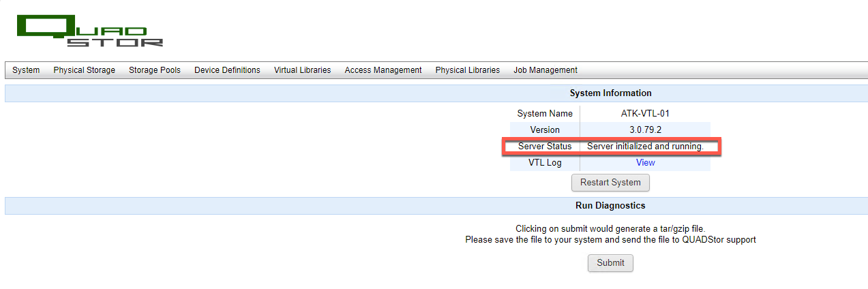Click the System Information section header
The image size is (868, 289).
click(610, 93)
